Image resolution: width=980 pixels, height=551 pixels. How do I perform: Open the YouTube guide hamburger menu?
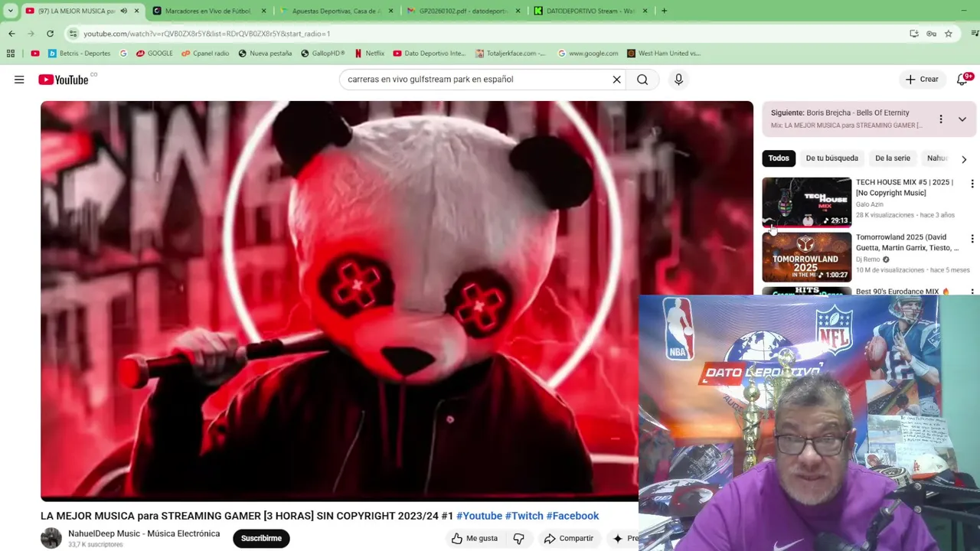coord(19,80)
